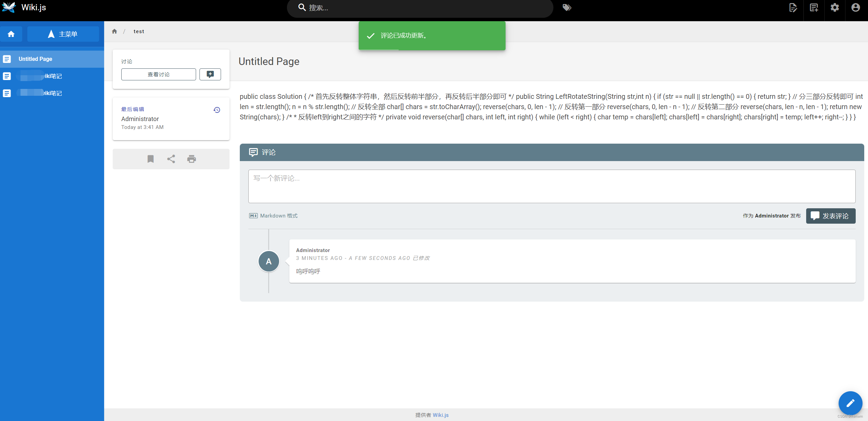Open page actions icon in header

coord(793,8)
